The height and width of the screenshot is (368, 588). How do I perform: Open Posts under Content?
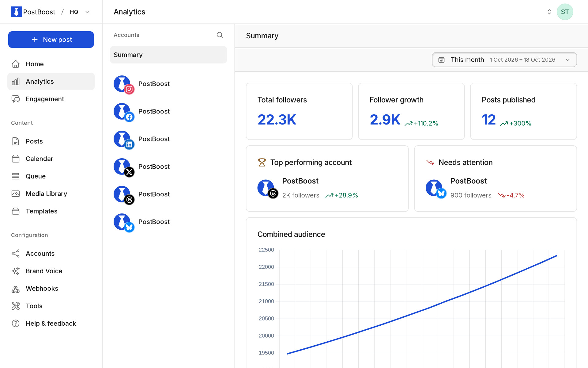coord(51,141)
